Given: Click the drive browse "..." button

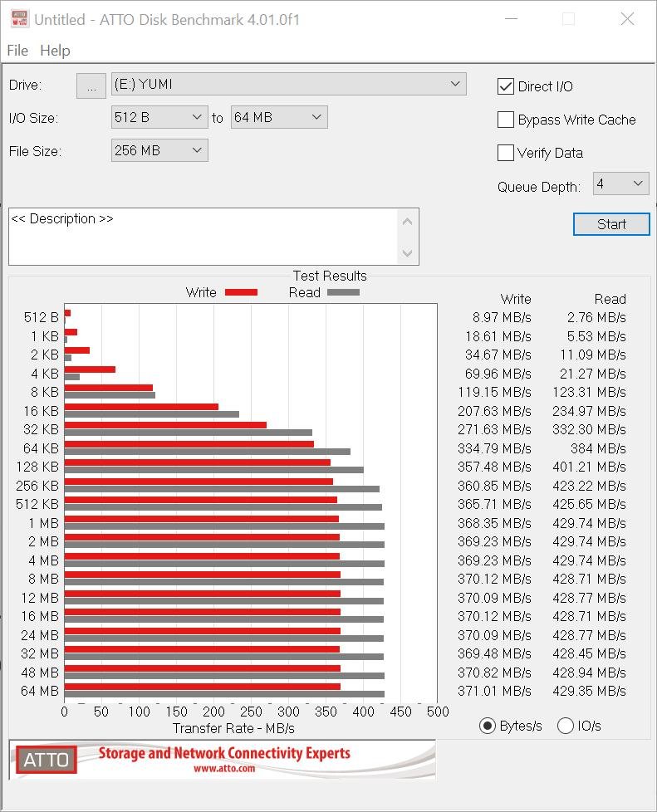Looking at the screenshot, I should (91, 86).
